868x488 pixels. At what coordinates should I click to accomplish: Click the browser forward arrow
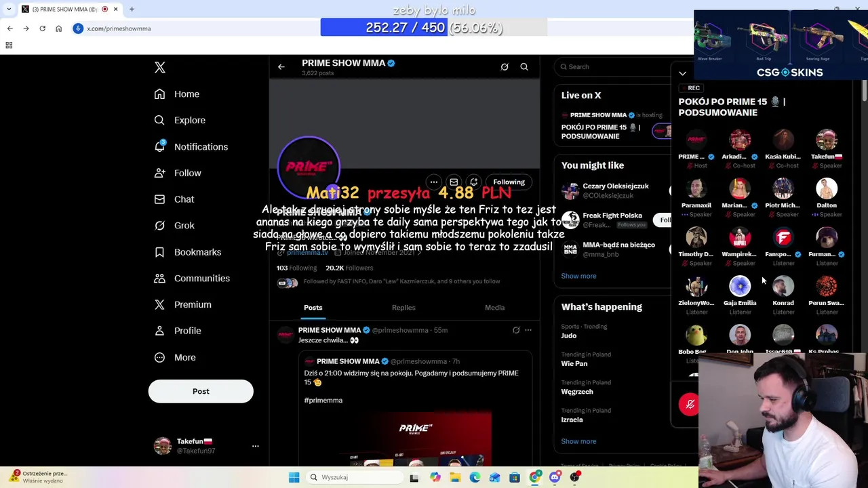(26, 28)
